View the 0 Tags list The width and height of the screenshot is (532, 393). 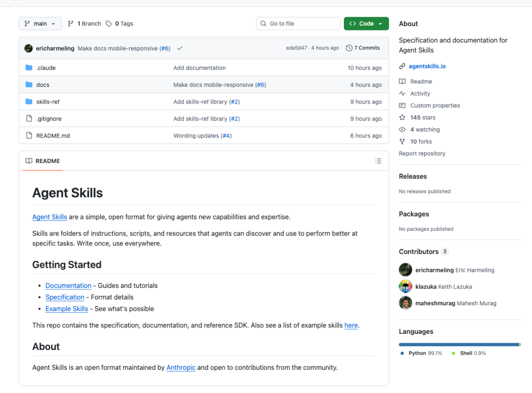[120, 24]
